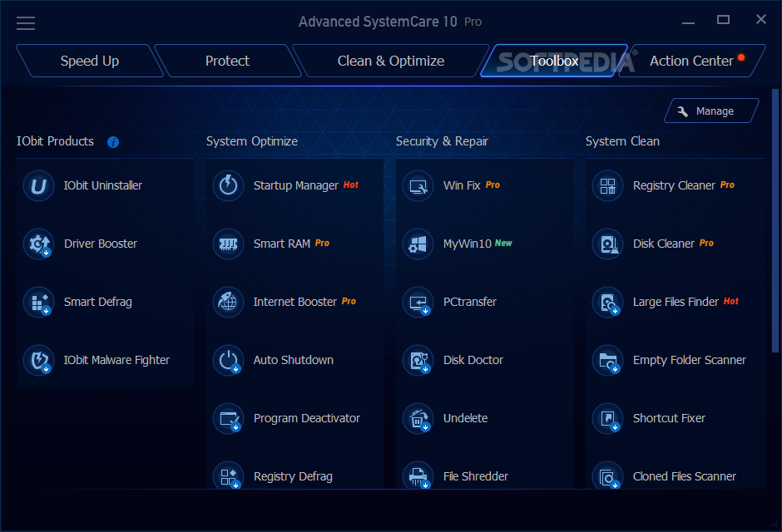Click the Smart Defrag text

tap(98, 303)
